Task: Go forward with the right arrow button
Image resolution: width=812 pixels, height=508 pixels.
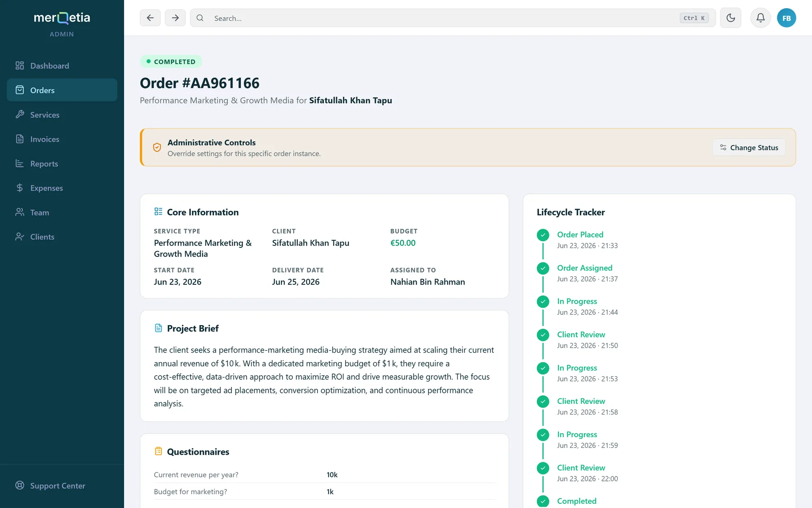Action: click(175, 18)
